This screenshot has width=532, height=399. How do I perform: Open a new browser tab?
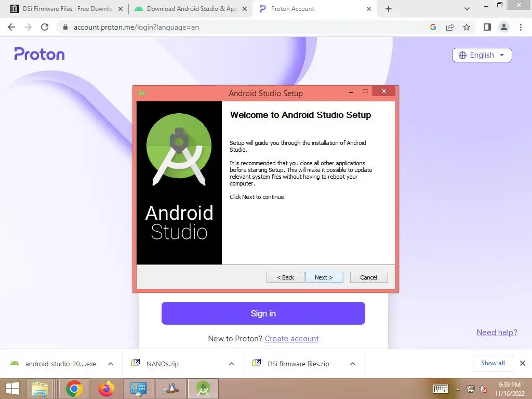click(x=389, y=9)
